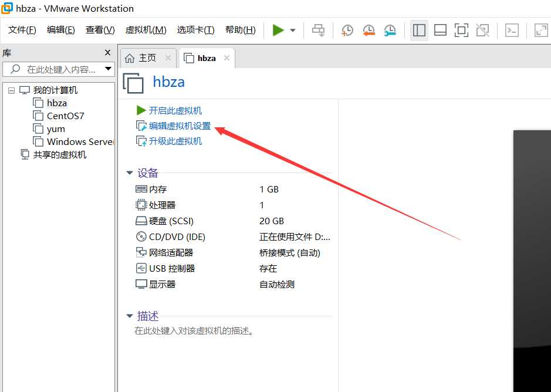Image resolution: width=551 pixels, height=392 pixels.
Task: Click the description field 在此处键入对该虚拟机的描述
Action: click(x=194, y=331)
